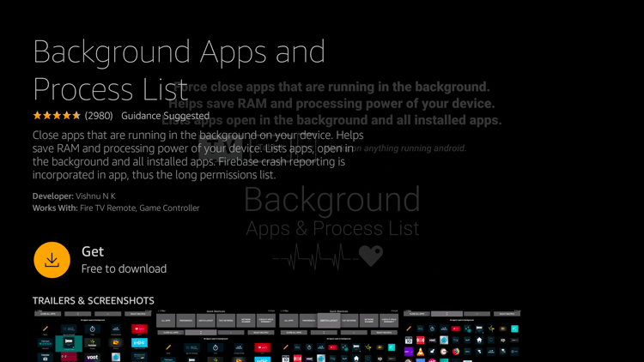The width and height of the screenshot is (644, 362).
Task: Click the Guidance Suggested rating label
Action: point(165,116)
